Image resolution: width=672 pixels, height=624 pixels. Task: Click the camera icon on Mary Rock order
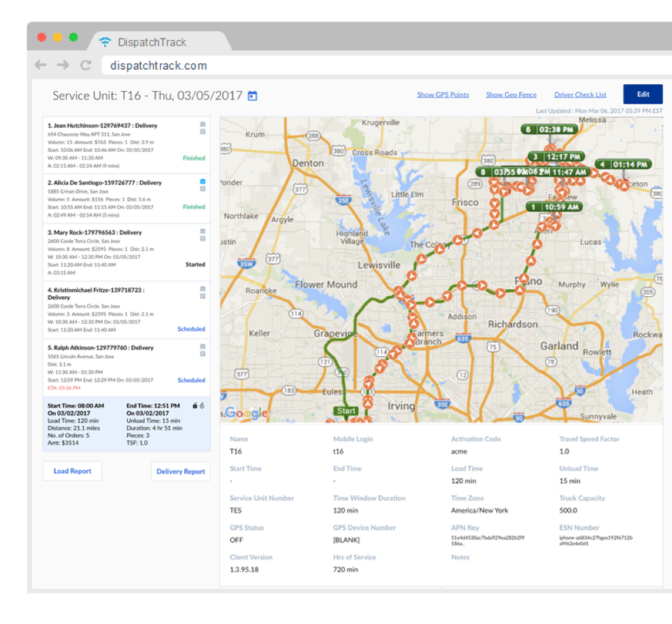203,231
